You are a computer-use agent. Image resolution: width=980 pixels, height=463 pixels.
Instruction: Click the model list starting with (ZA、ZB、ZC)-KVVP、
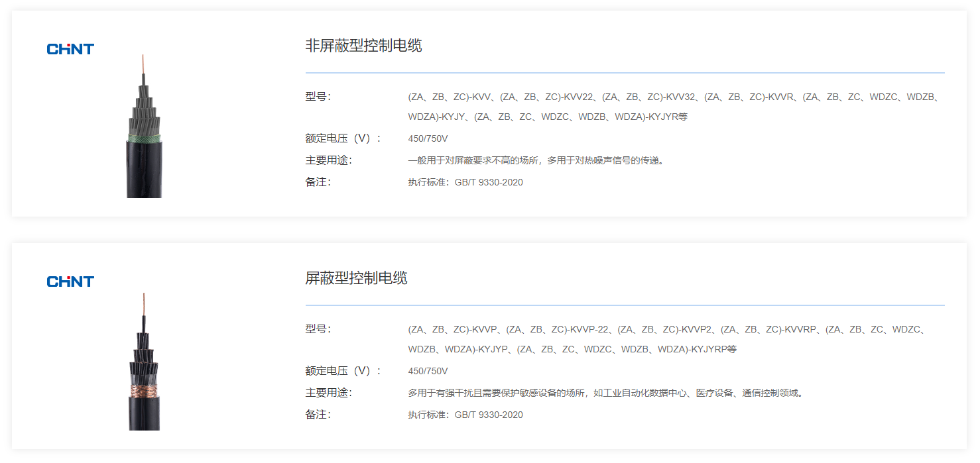[x=666, y=339]
